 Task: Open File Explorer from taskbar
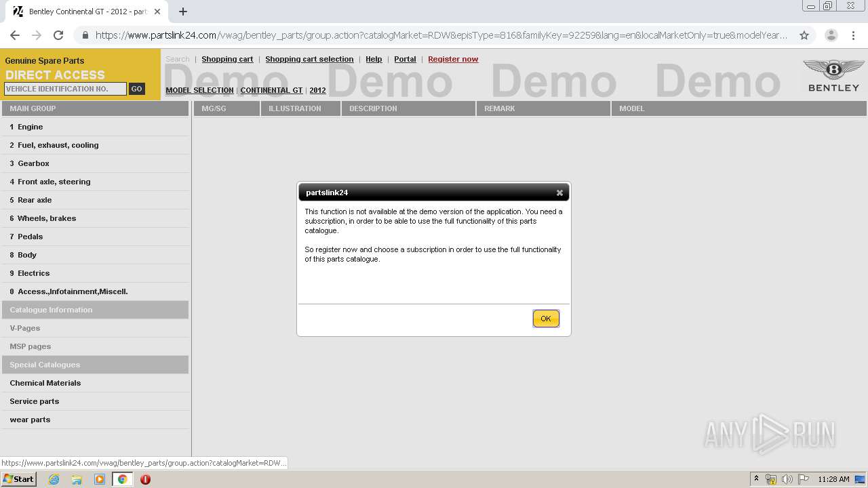pos(77,479)
